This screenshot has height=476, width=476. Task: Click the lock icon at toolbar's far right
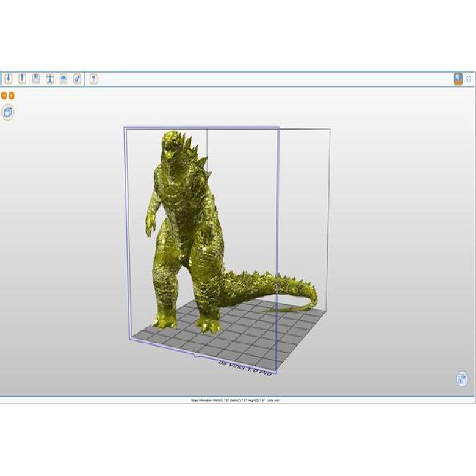click(469, 79)
